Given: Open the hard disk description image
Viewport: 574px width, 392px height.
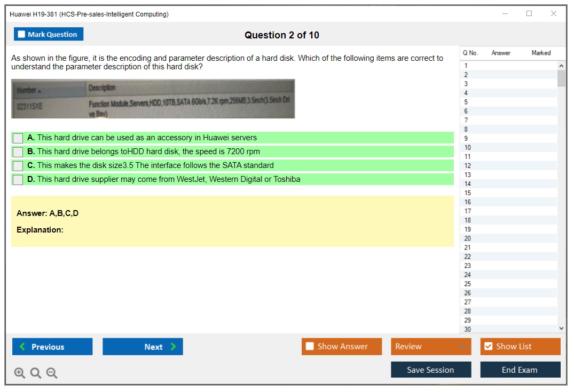Looking at the screenshot, I should click(x=153, y=99).
